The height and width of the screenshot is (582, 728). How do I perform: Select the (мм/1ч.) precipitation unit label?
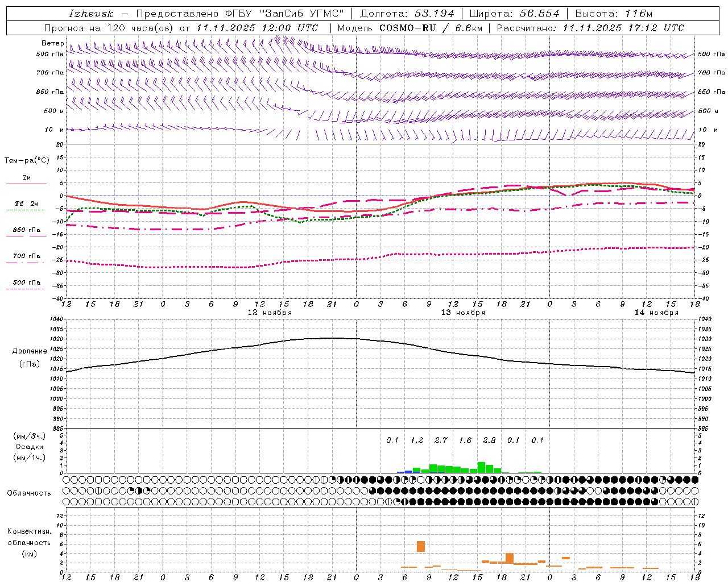[29, 458]
